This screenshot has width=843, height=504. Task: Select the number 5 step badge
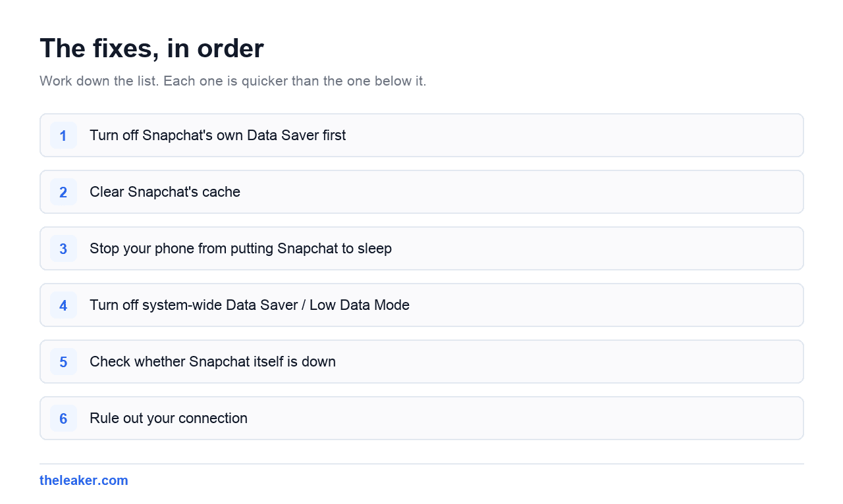pyautogui.click(x=63, y=362)
